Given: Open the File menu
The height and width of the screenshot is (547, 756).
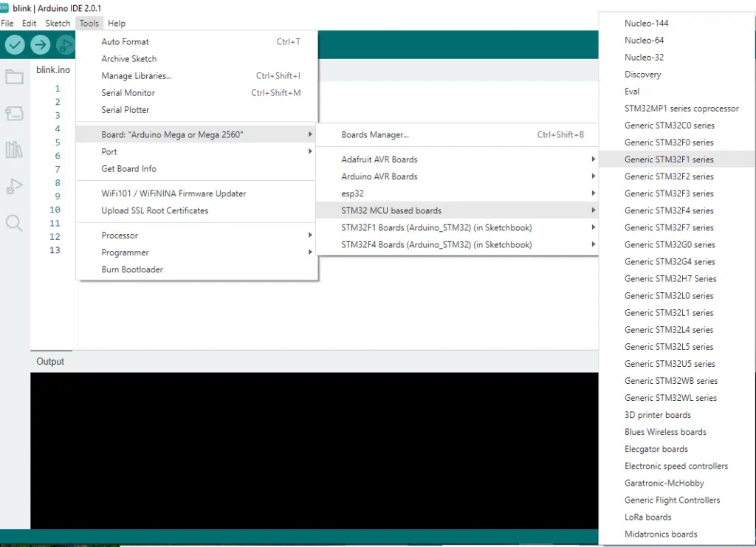Looking at the screenshot, I should click(7, 23).
